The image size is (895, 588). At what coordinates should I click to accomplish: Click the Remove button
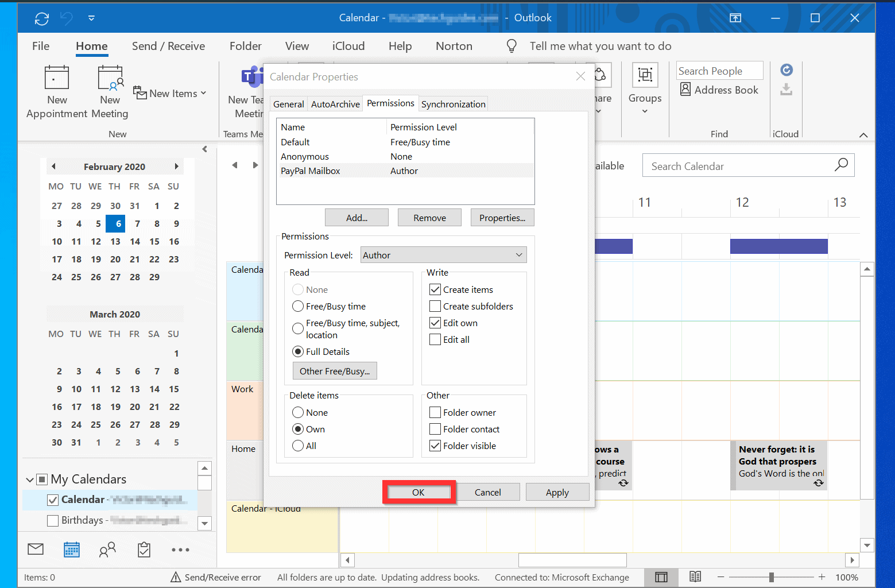(x=429, y=218)
